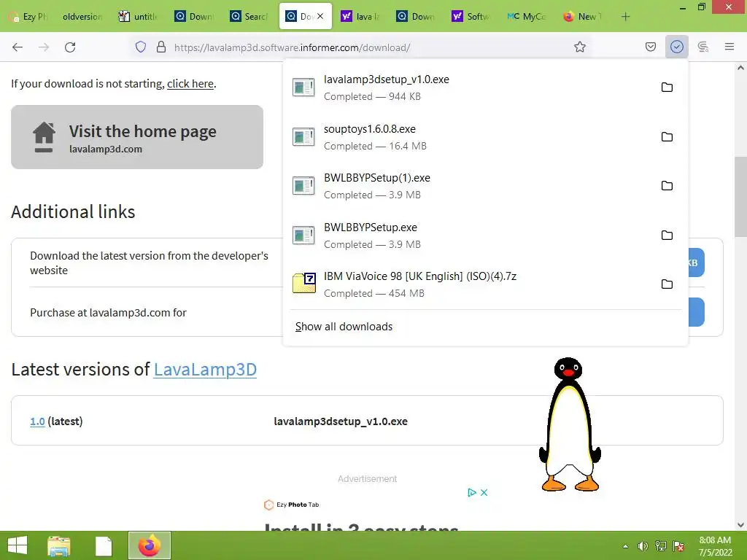Switch to the untitled tab
The height and width of the screenshot is (560, 747).
point(138,17)
